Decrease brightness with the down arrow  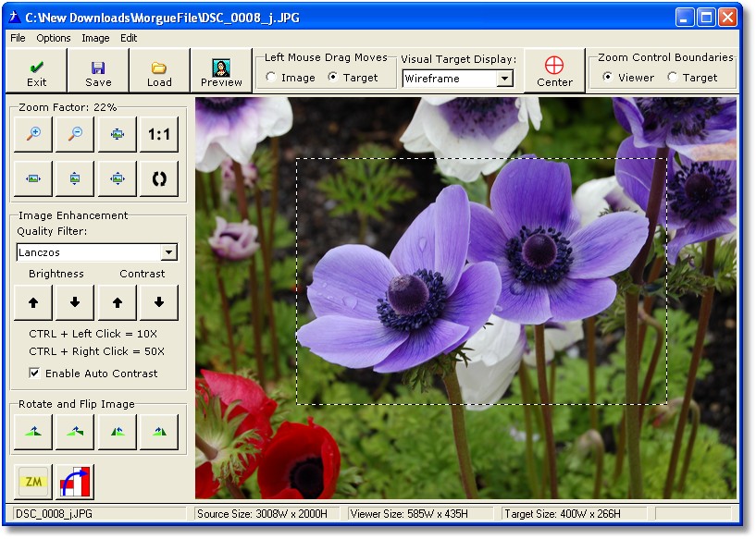[75, 302]
